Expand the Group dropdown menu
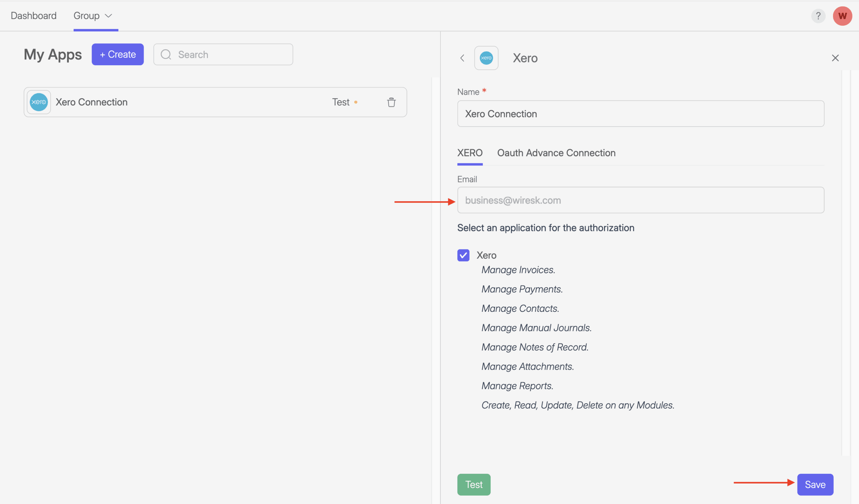859x504 pixels. (93, 16)
